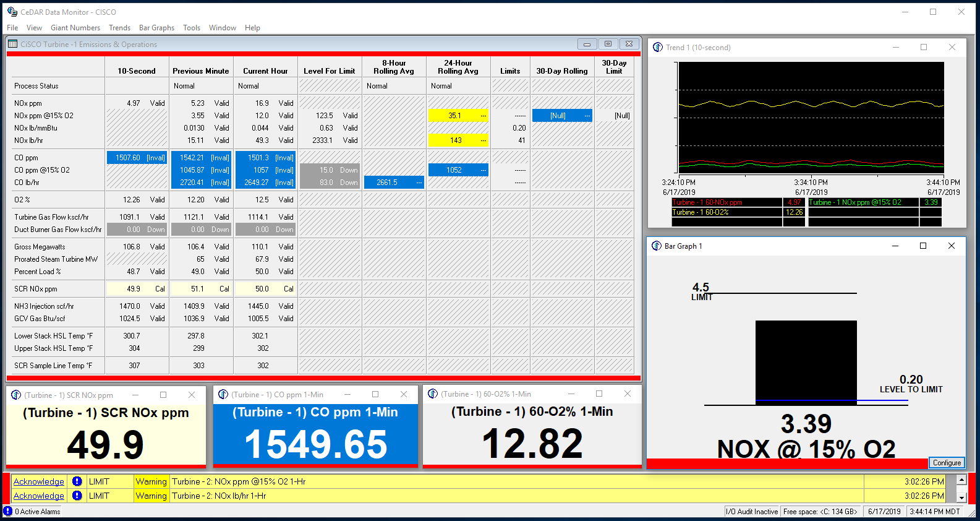
Task: Click the gray 15.0 Down level cell
Action: point(330,170)
